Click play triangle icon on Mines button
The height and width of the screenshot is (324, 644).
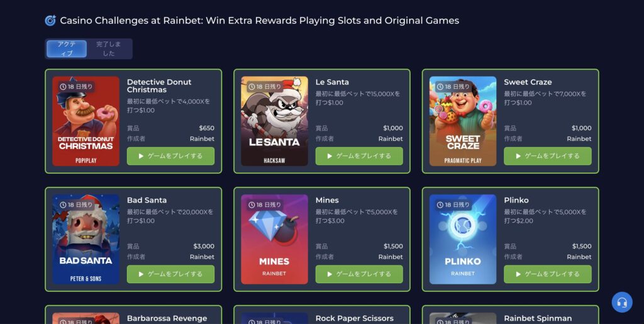tap(330, 274)
